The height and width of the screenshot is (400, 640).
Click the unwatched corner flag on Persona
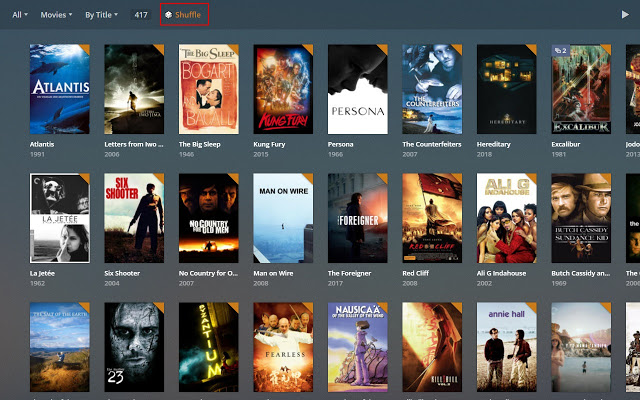(x=383, y=49)
